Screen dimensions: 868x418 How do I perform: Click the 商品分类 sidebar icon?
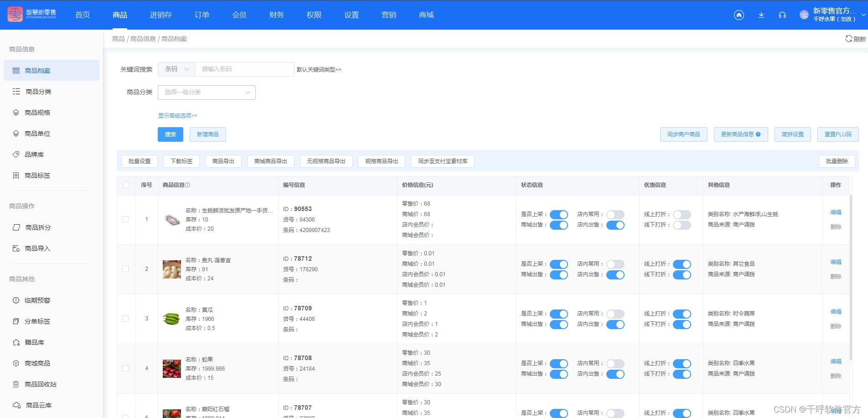click(16, 92)
